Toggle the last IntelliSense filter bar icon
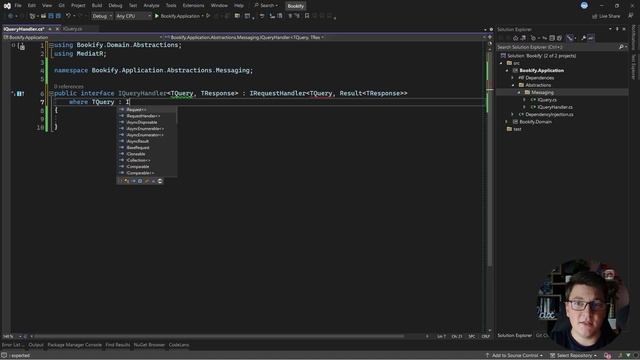 [160, 181]
